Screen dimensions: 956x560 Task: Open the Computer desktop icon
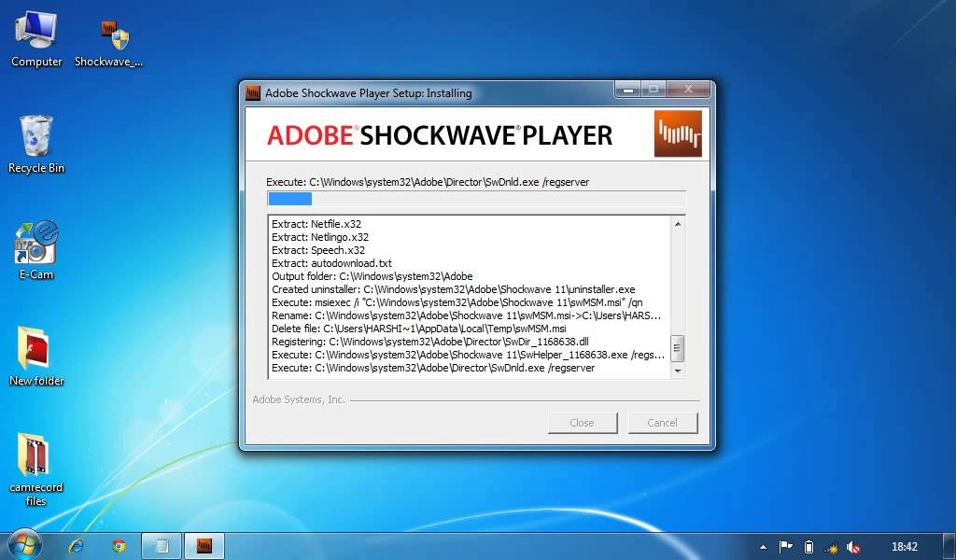pos(36,40)
